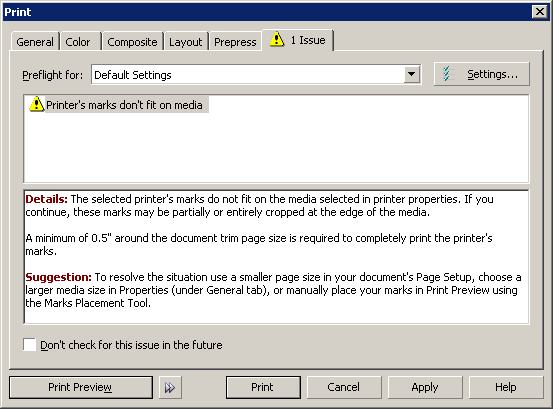Switch to the General tab
The height and width of the screenshot is (409, 553).
click(x=35, y=42)
